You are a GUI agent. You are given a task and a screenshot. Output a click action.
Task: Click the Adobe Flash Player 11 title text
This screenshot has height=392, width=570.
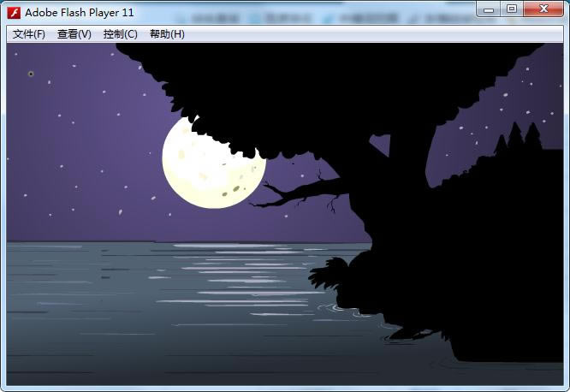[80, 13]
